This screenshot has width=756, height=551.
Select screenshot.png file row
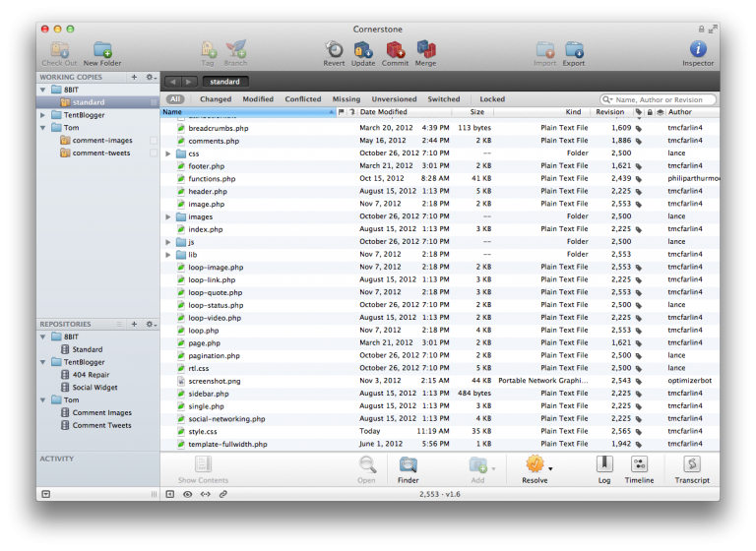coord(440,381)
